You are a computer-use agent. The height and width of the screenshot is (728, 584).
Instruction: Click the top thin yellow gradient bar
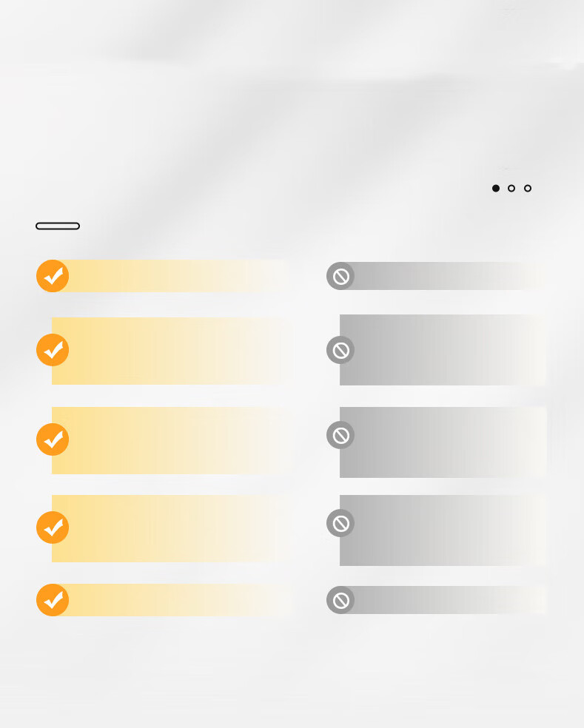pos(172,276)
